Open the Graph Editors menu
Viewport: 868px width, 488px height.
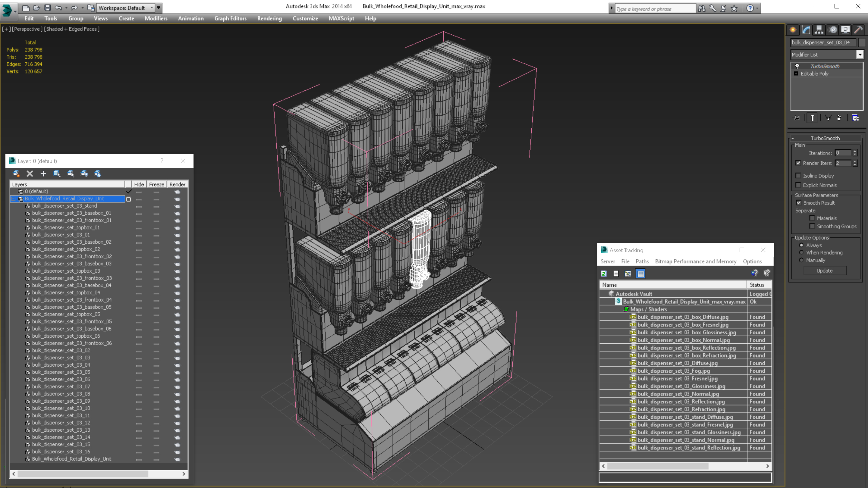[x=231, y=18]
